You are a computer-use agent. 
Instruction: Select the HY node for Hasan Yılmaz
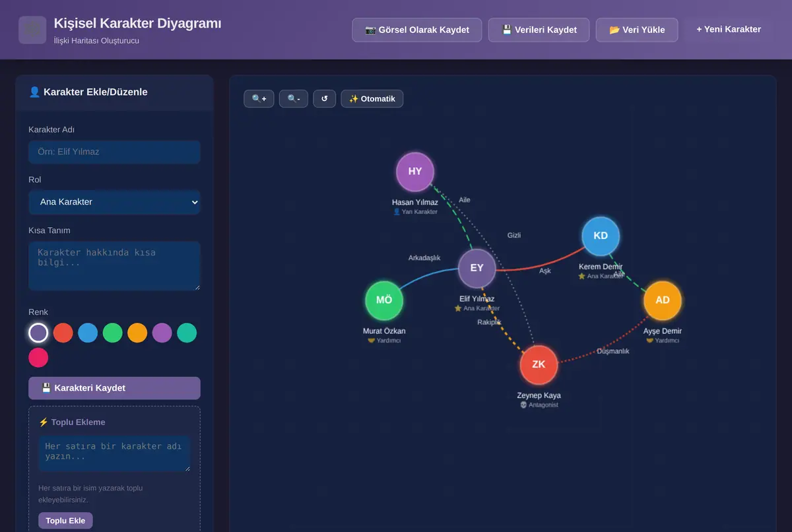pyautogui.click(x=415, y=172)
